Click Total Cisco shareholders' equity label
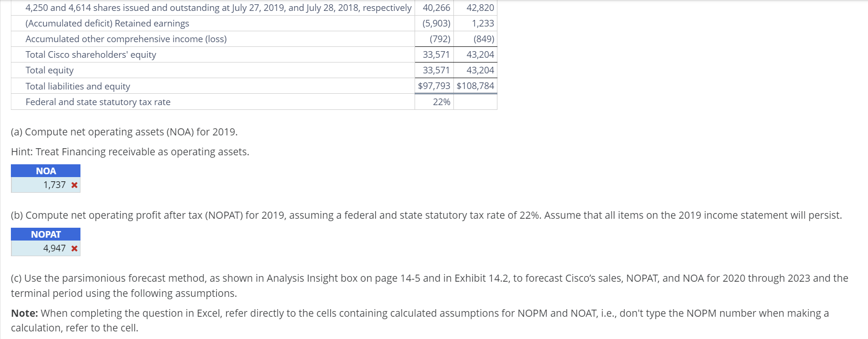The image size is (868, 339). click(91, 54)
